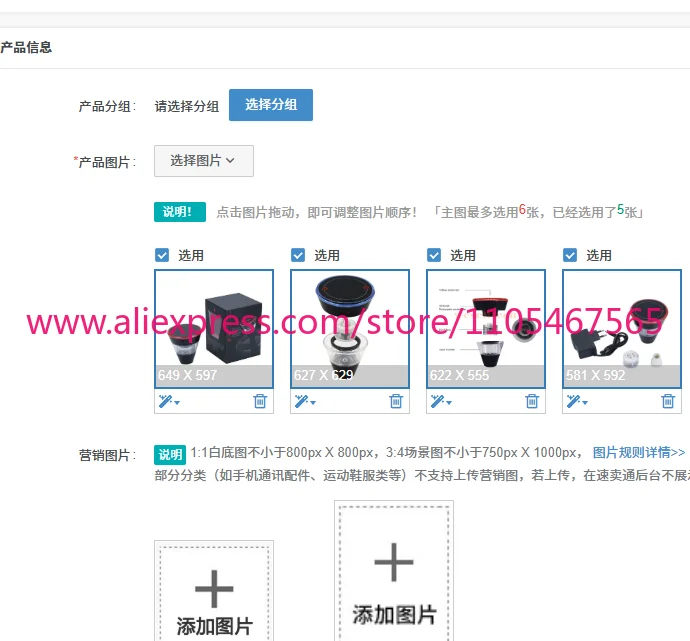Select the exploded view thumbnail 622 X 555
This screenshot has height=641, width=690.
pos(486,329)
